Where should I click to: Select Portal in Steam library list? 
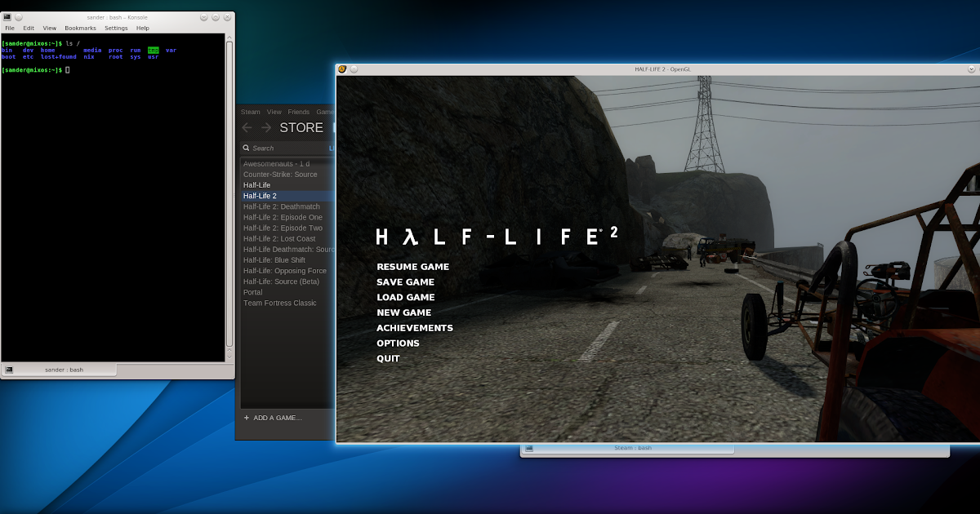coord(287,292)
